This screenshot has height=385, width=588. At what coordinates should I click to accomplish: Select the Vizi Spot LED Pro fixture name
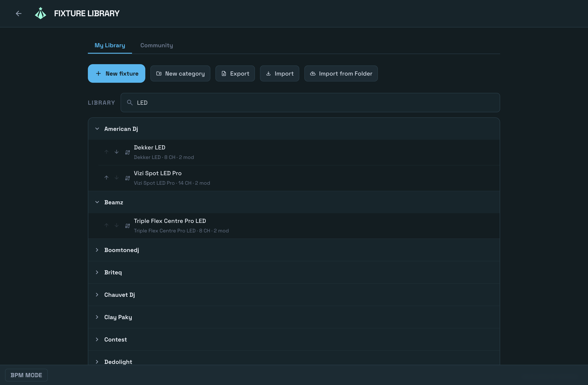click(158, 173)
